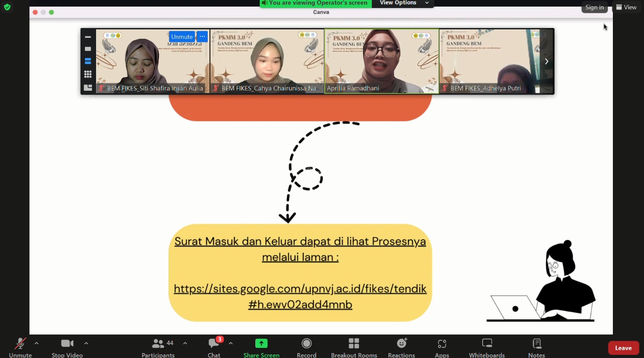Screen dimensions: 644x358
Task: Click the red Leave button
Action: coord(624,348)
